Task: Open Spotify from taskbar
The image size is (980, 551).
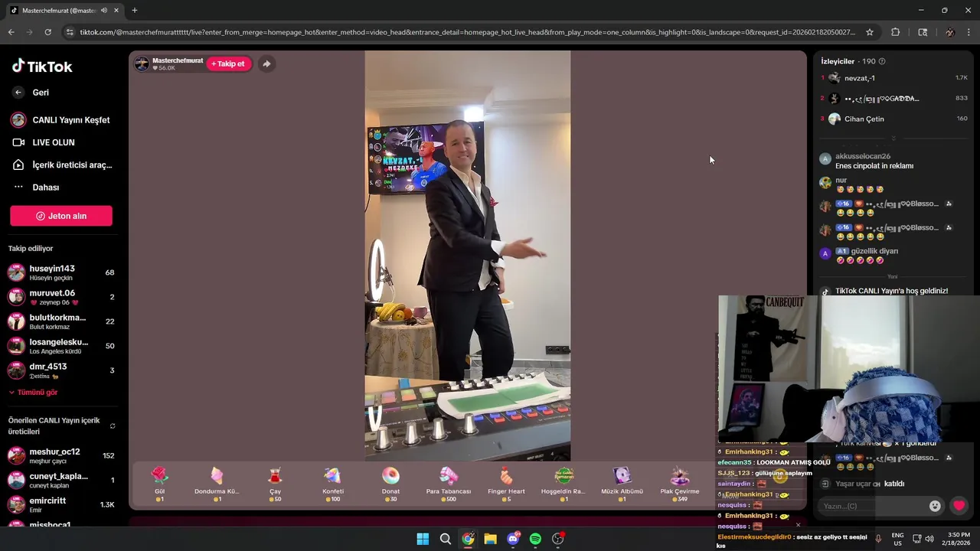Action: tap(535, 539)
